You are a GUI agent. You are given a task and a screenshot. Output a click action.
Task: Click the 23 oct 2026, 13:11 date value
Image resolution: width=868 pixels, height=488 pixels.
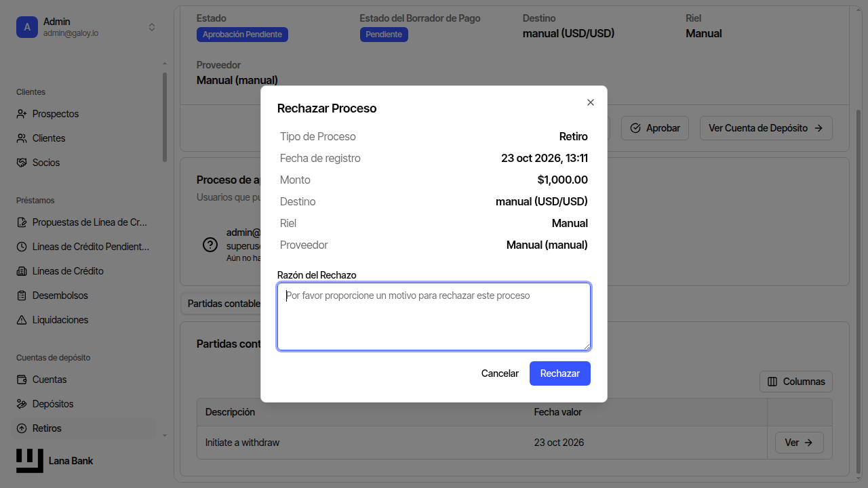tap(545, 158)
